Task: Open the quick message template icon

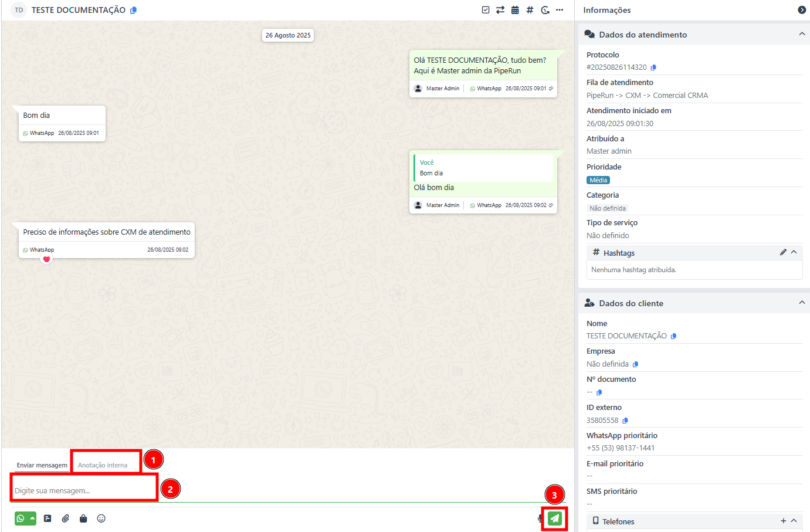Action: click(48, 519)
